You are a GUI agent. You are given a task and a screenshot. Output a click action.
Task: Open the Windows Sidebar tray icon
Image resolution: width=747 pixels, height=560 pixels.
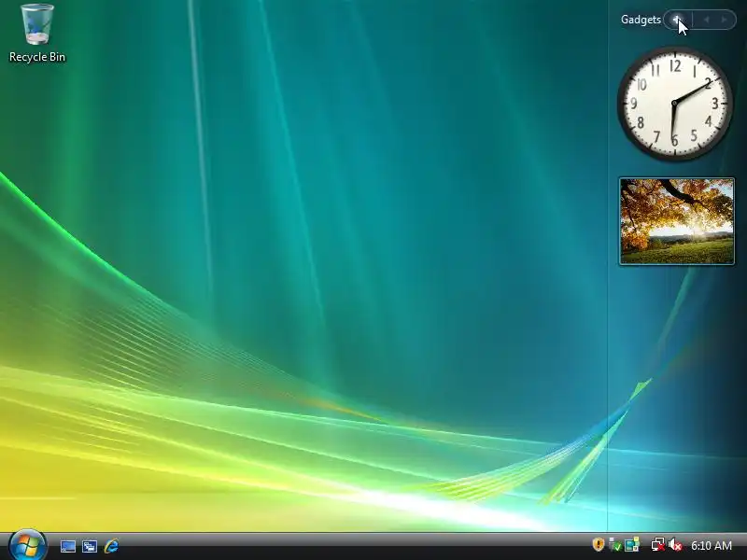click(632, 544)
